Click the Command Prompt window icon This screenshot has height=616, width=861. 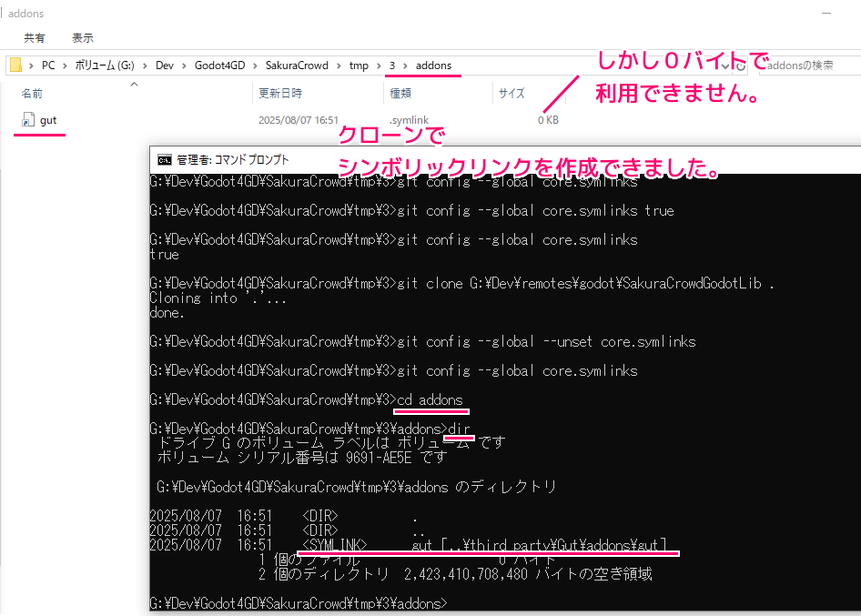[x=164, y=159]
